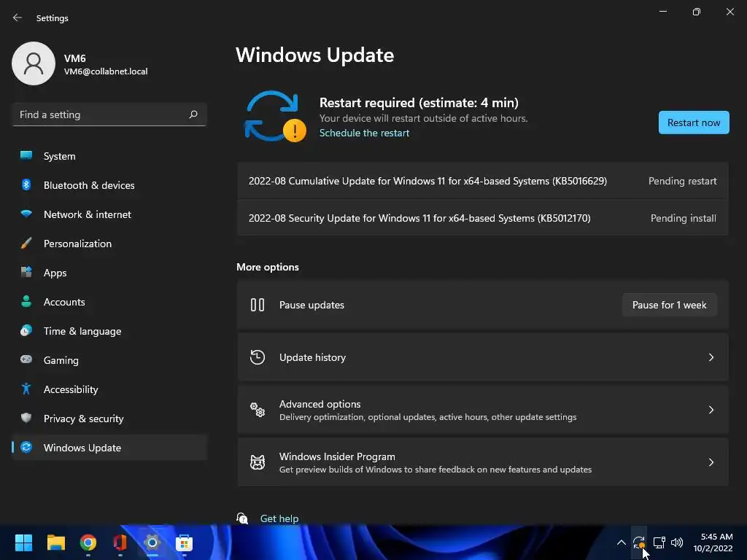
Task: Expand Advanced options chevron
Action: pyautogui.click(x=711, y=410)
